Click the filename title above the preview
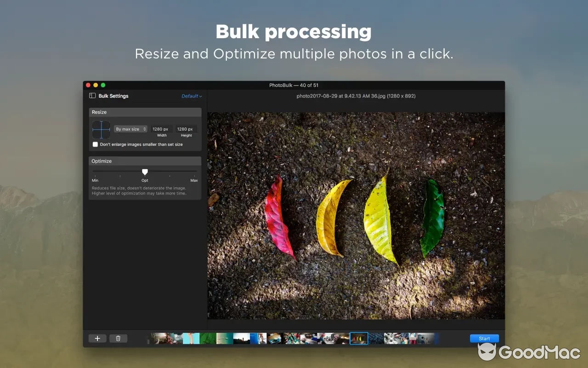 (356, 96)
